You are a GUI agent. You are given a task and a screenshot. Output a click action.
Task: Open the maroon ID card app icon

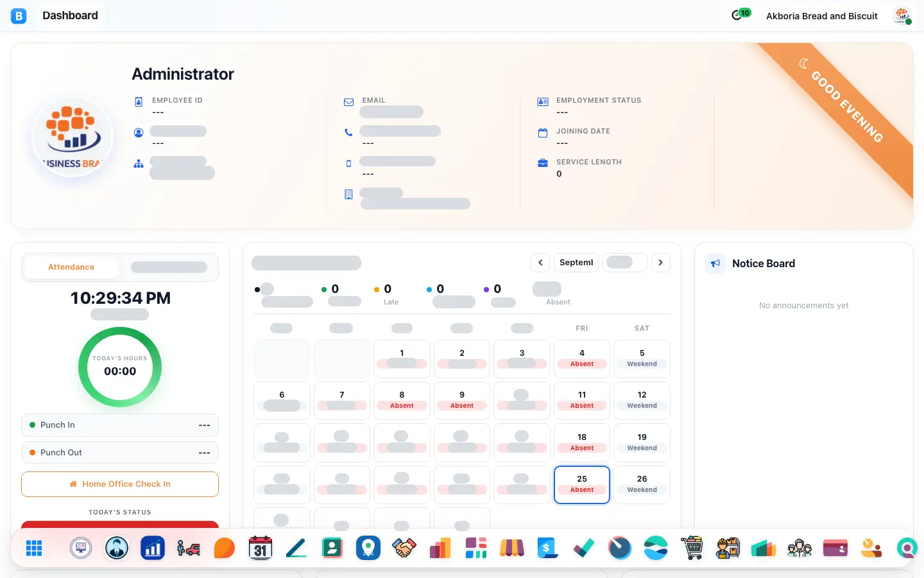tap(835, 548)
